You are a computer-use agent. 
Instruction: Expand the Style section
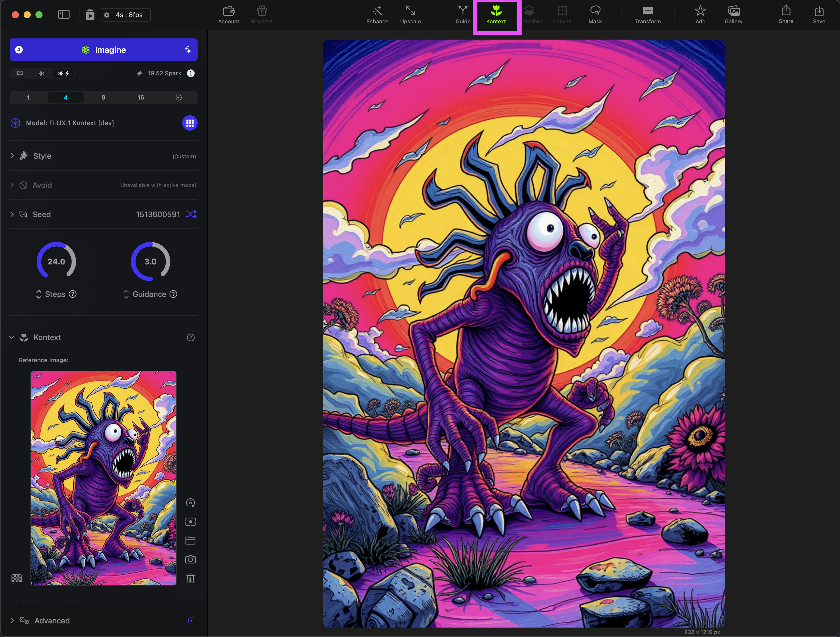click(x=12, y=156)
